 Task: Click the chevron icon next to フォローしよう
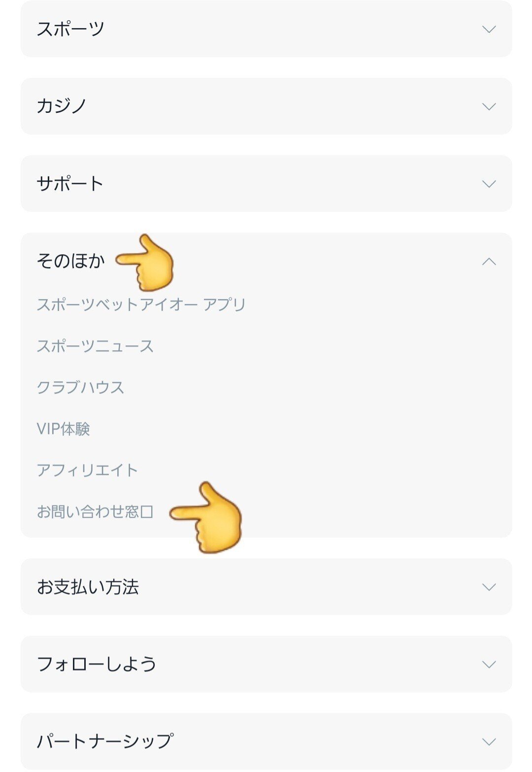coord(488,663)
